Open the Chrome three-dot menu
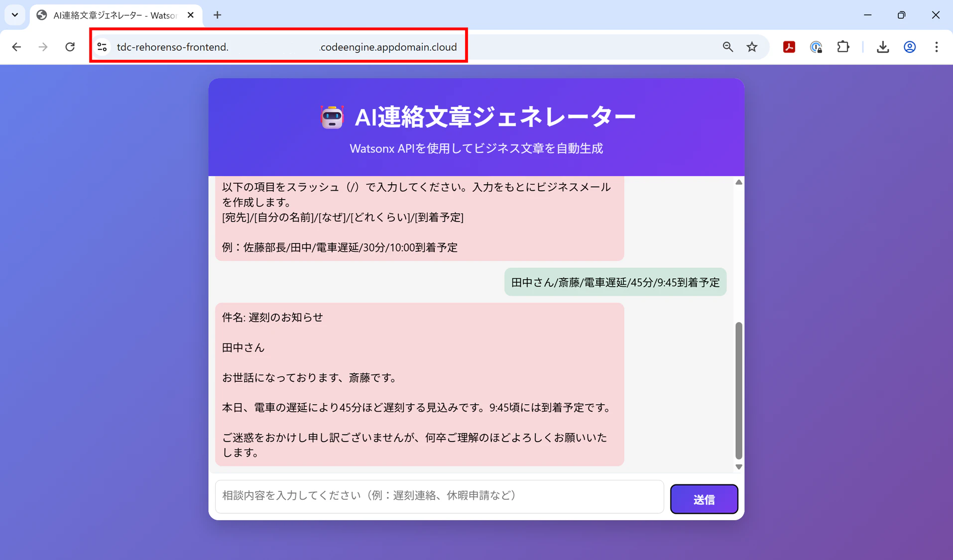The width and height of the screenshot is (953, 560). 937,47
